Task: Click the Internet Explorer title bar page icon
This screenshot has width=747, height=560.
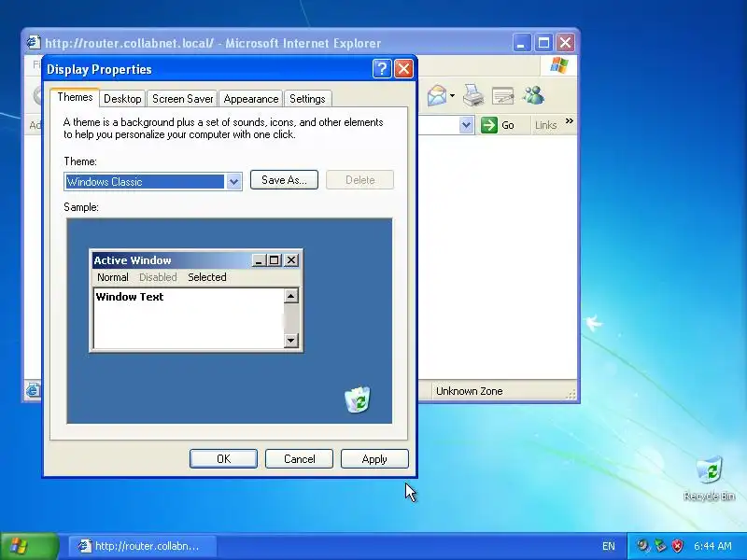Action: [x=33, y=42]
